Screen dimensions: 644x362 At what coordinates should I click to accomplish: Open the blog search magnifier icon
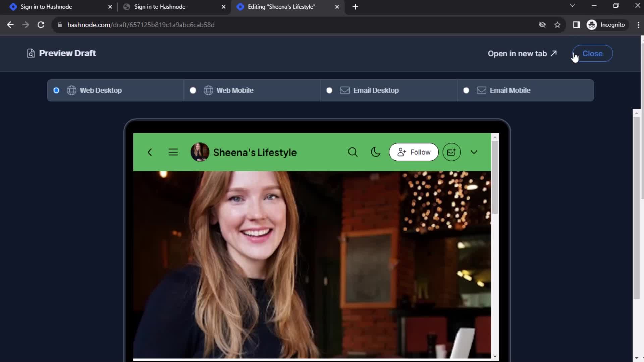click(353, 152)
